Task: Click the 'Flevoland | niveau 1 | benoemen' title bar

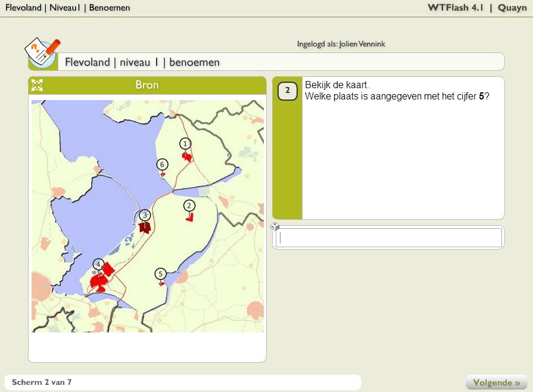Action: tap(280, 62)
